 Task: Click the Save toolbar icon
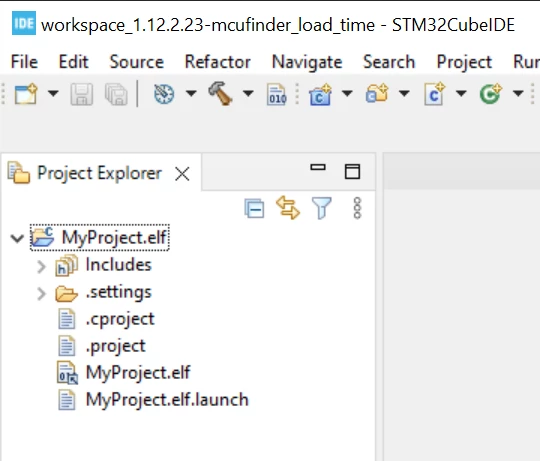82,94
